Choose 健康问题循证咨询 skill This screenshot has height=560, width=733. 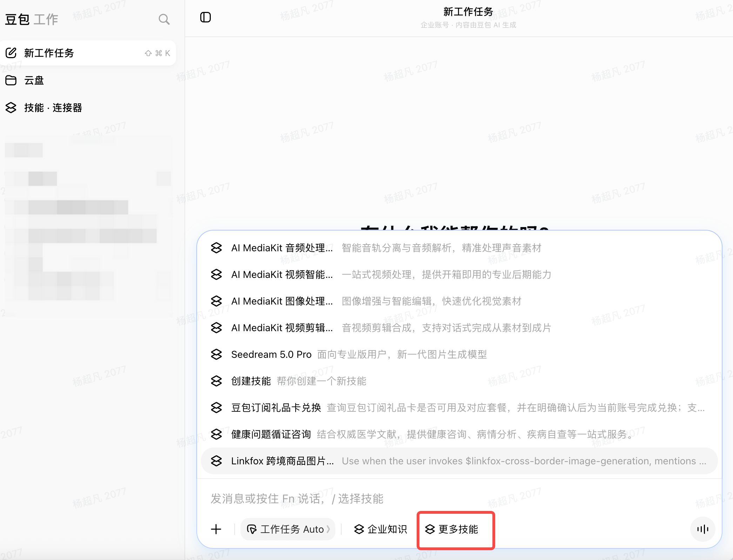pos(459,434)
